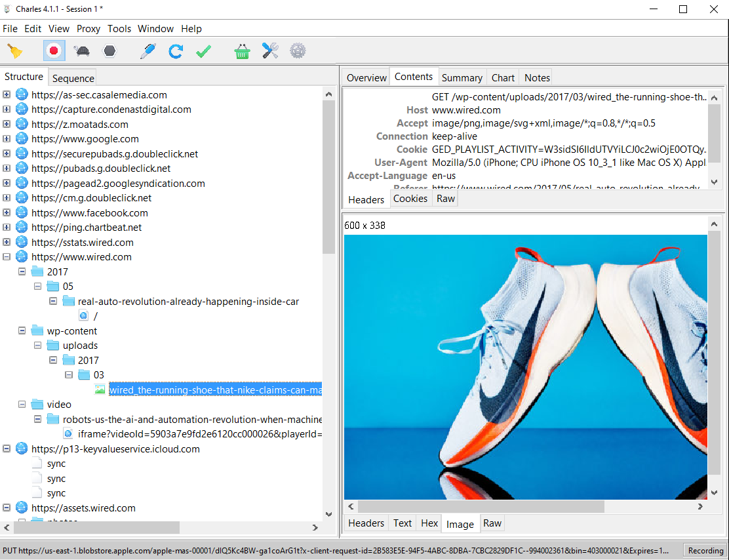Open the response Headers tab at bottom

pyautogui.click(x=366, y=523)
